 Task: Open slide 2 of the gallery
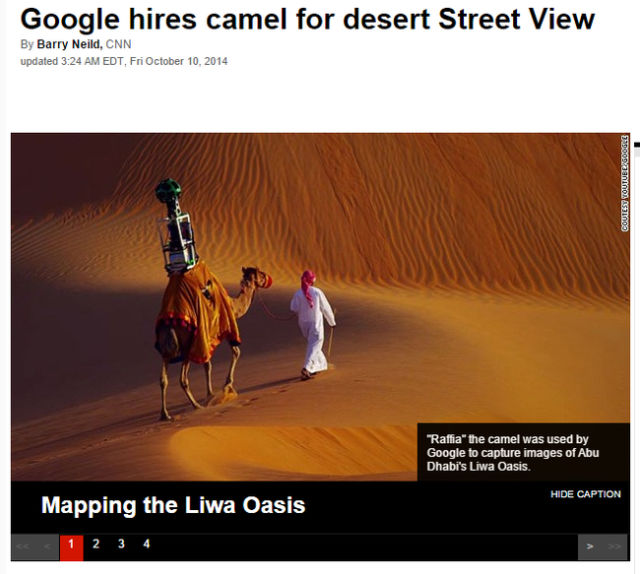pyautogui.click(x=96, y=544)
